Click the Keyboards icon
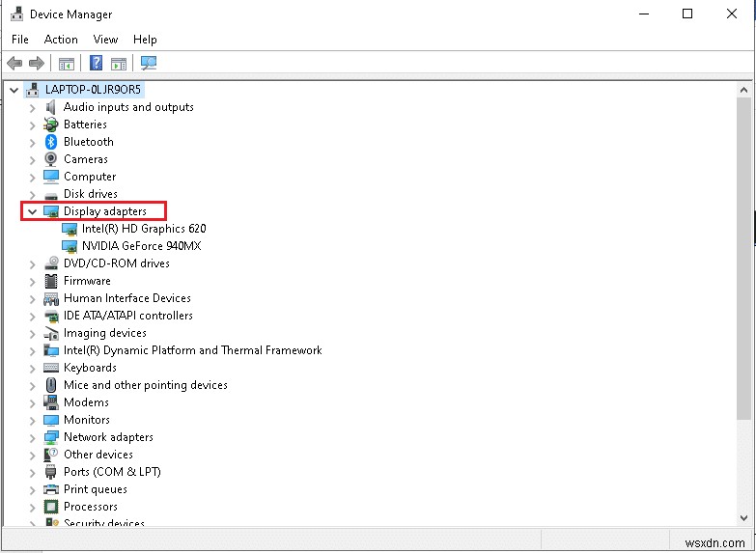The width and height of the screenshot is (756, 553). pos(51,368)
